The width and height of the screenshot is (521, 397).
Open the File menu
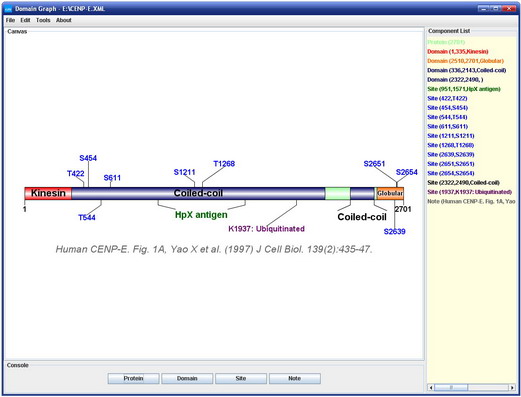coord(10,20)
